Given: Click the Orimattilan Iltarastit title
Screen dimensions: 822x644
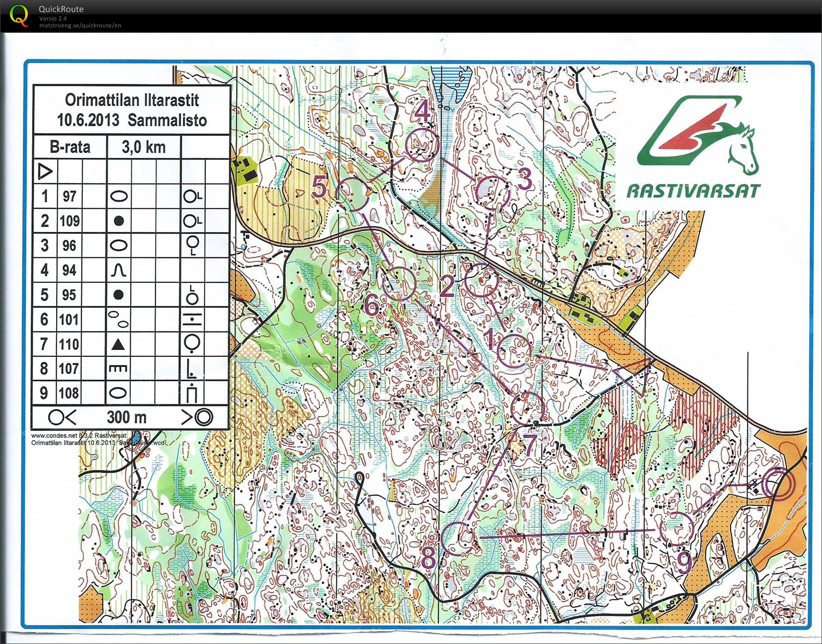Looking at the screenshot, I should [x=132, y=100].
